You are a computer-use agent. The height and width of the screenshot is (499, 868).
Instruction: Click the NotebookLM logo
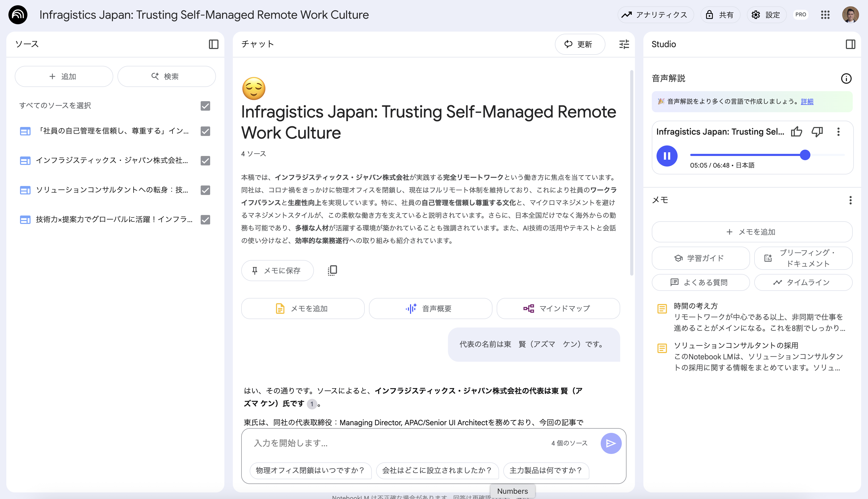(x=17, y=15)
